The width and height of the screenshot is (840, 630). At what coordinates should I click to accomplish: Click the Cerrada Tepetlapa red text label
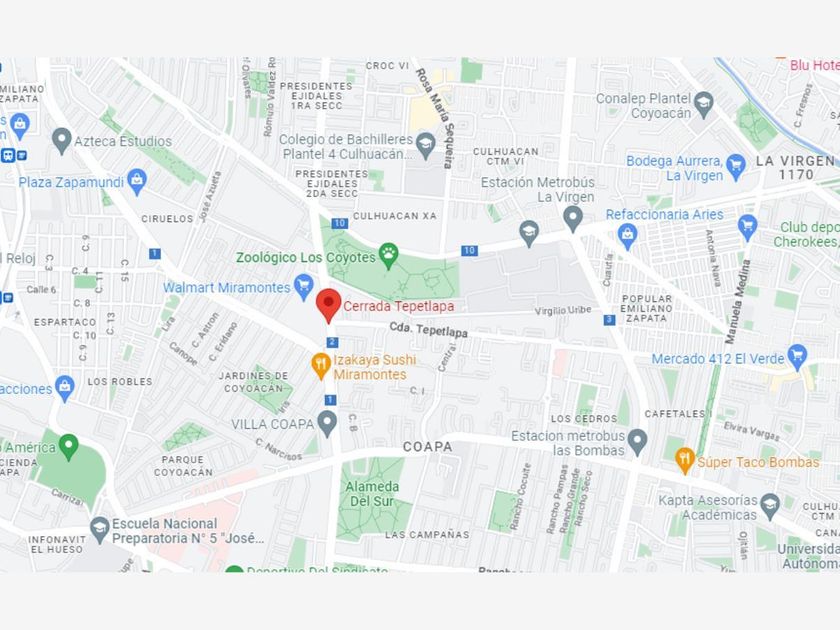(x=399, y=306)
